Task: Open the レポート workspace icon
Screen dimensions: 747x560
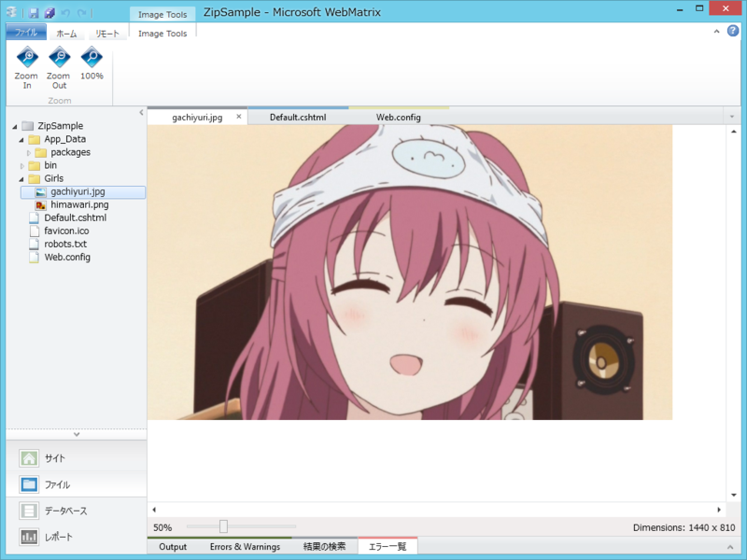Action: [x=29, y=537]
